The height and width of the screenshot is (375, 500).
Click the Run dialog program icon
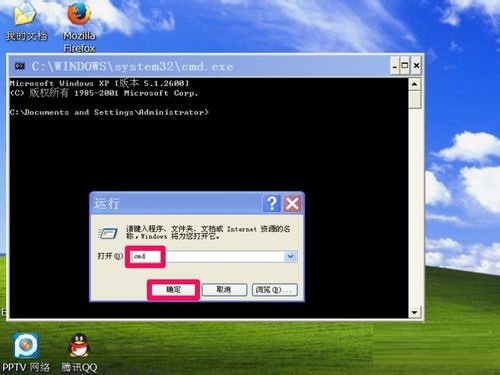coord(108,233)
